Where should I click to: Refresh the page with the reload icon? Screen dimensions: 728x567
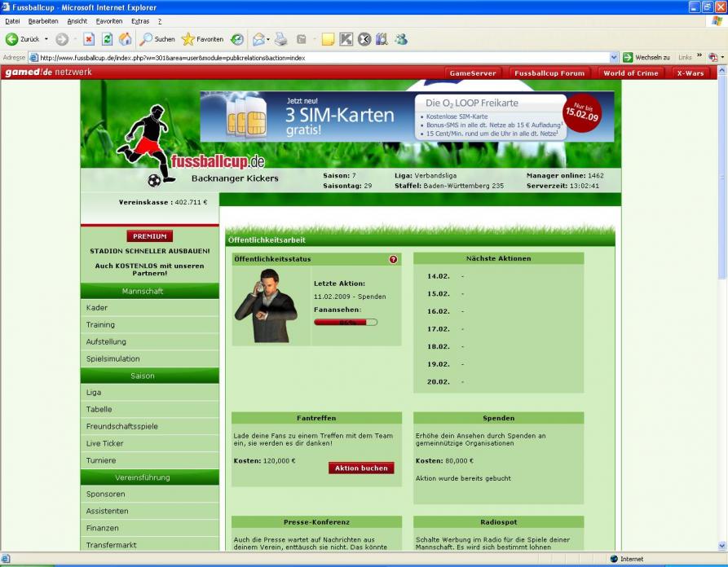tap(107, 39)
